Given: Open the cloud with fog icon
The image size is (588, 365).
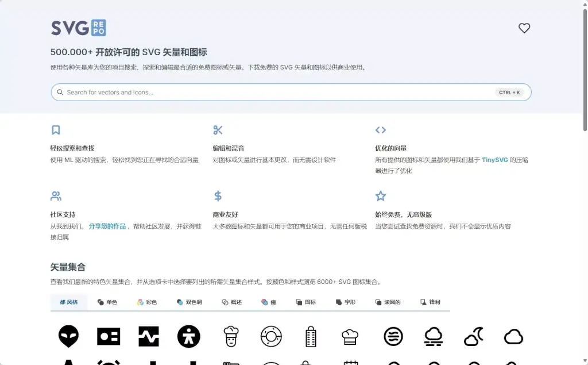Looking at the screenshot, I should [x=434, y=336].
